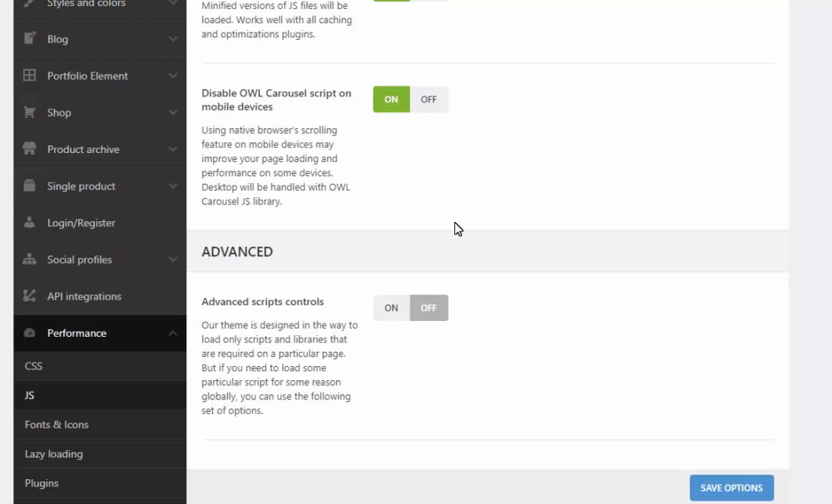Click the Product archive store icon
The width and height of the screenshot is (832, 504).
30,150
